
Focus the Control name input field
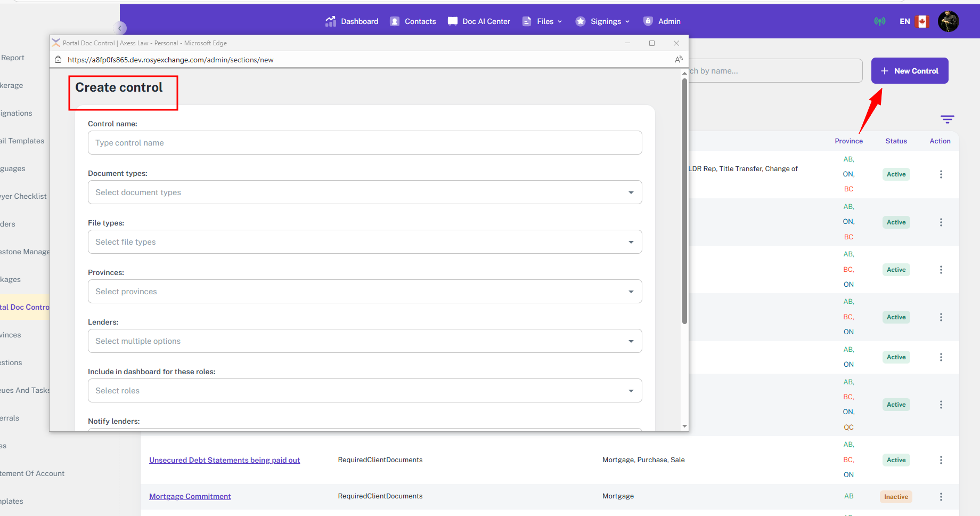[364, 143]
